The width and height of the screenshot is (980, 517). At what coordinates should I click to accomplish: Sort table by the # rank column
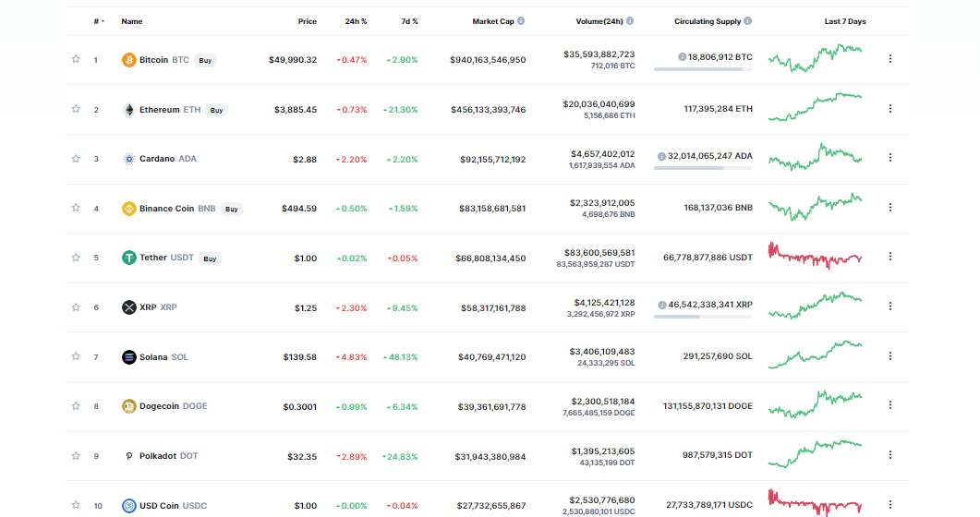99,21
